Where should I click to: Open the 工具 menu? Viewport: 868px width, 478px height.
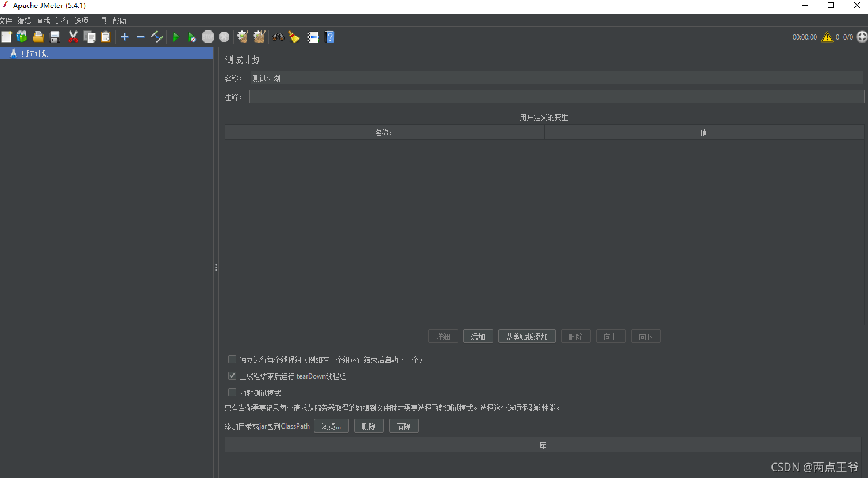coord(100,21)
